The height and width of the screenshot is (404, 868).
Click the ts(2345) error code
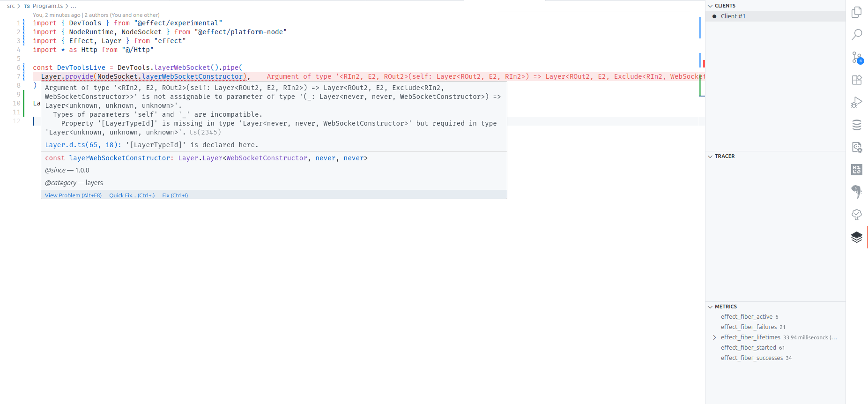[205, 133]
